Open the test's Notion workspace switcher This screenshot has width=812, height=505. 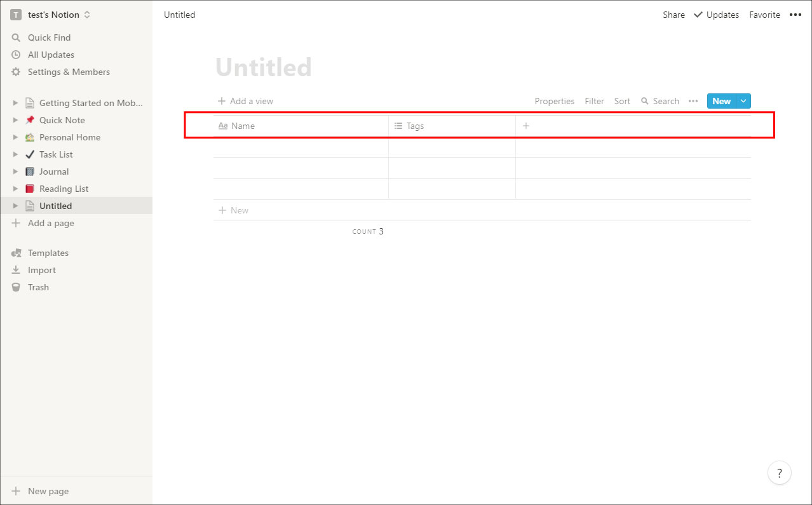coord(51,15)
